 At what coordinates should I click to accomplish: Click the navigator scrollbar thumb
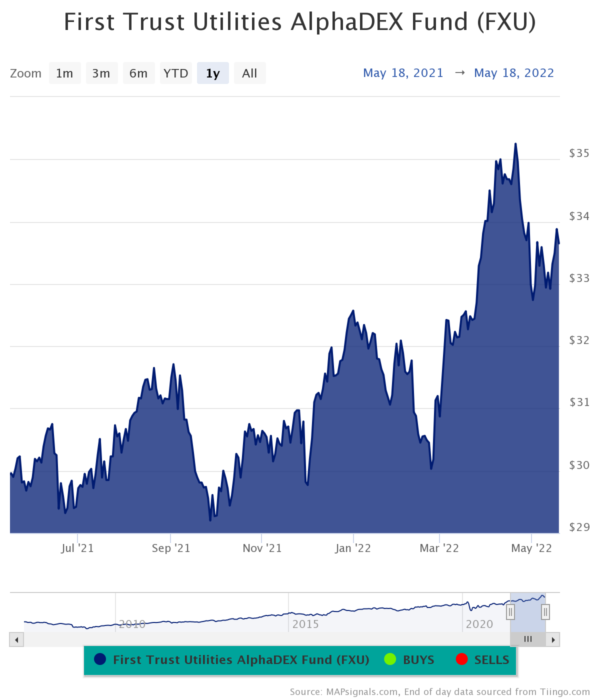point(528,639)
